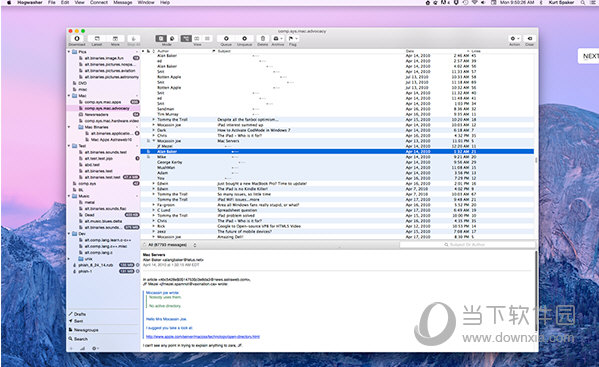599x367 pixels.
Task: Collapse the Pics folder in sidebar
Action: click(x=69, y=52)
